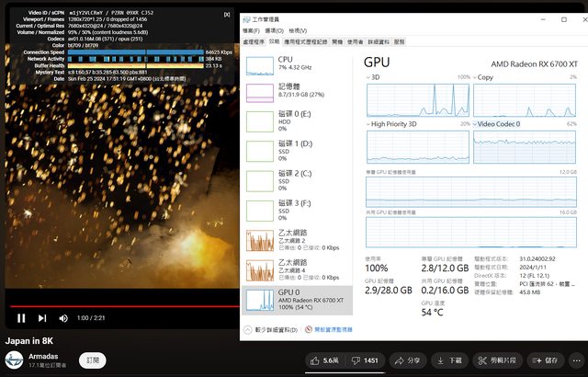
Task: Open the 3D graph engine dropdown
Action: [370, 78]
